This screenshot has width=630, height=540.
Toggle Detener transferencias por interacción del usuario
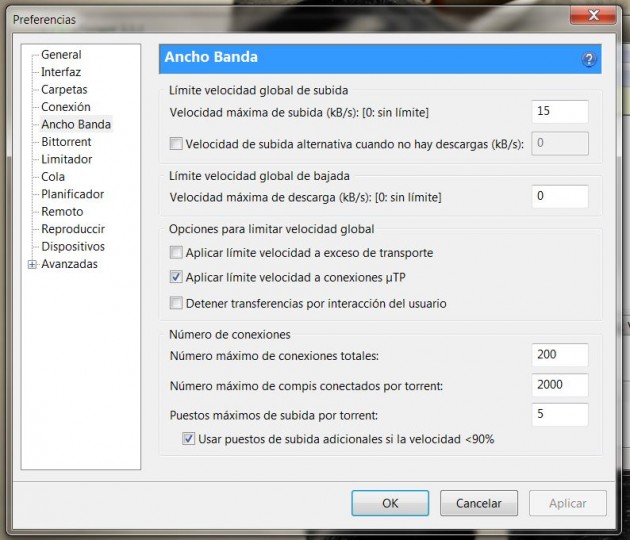click(x=177, y=303)
